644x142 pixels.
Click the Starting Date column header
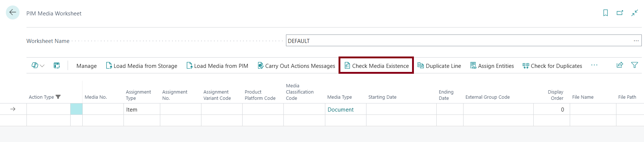pos(382,97)
